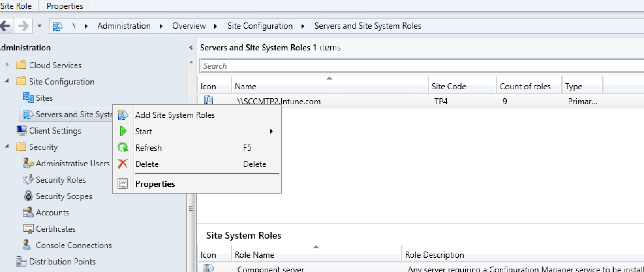Screen dimensions: 644x272
Task: Click in the Search input field
Action: tap(422, 66)
